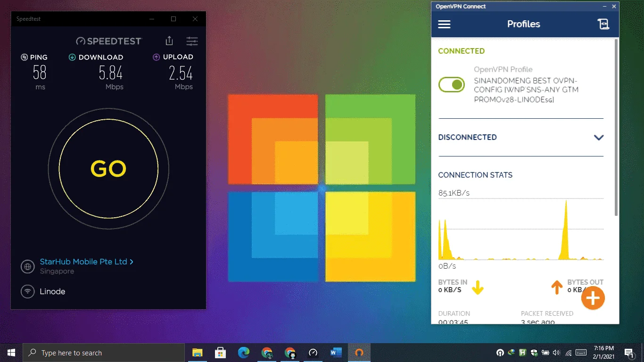The height and width of the screenshot is (362, 644).
Task: Minimize the Speedtest window
Action: [152, 19]
